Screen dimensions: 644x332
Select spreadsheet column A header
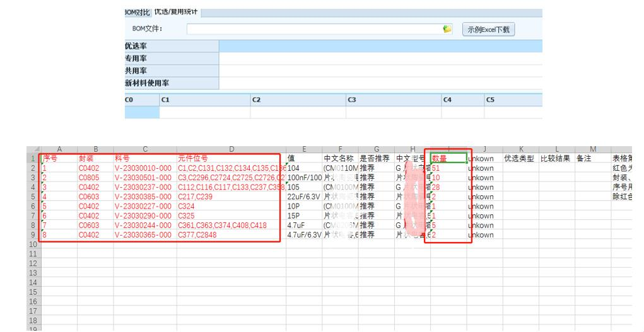(x=59, y=149)
